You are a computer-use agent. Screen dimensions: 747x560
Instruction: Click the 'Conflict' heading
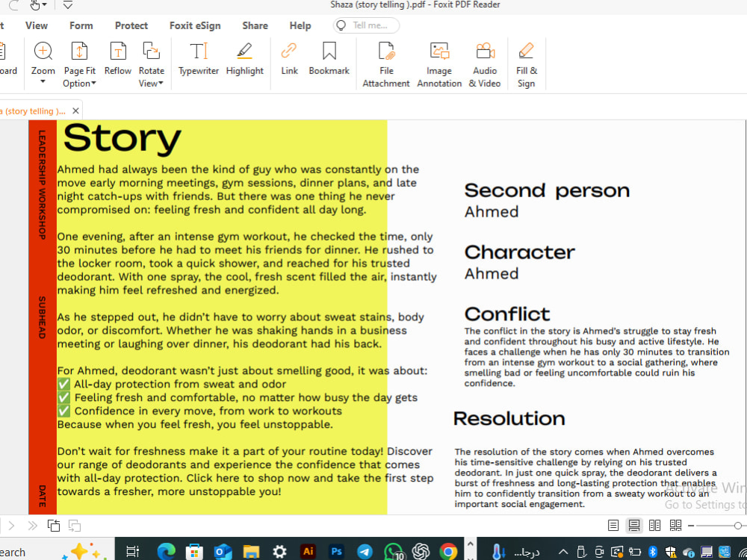507,314
